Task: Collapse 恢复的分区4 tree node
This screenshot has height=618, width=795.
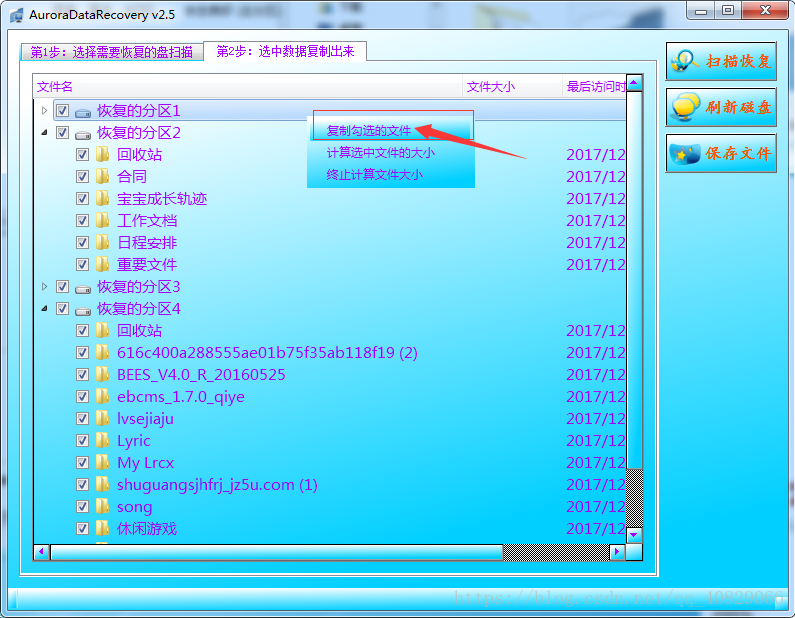Action: click(x=44, y=309)
